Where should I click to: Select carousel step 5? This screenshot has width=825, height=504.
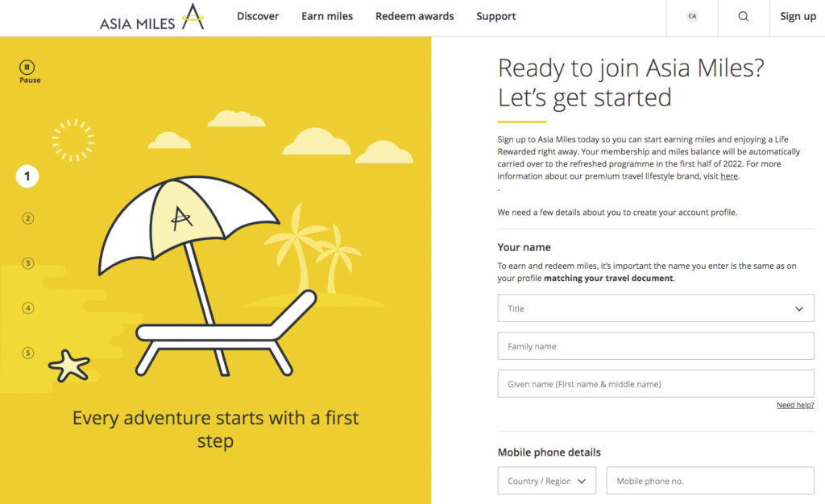click(x=28, y=353)
